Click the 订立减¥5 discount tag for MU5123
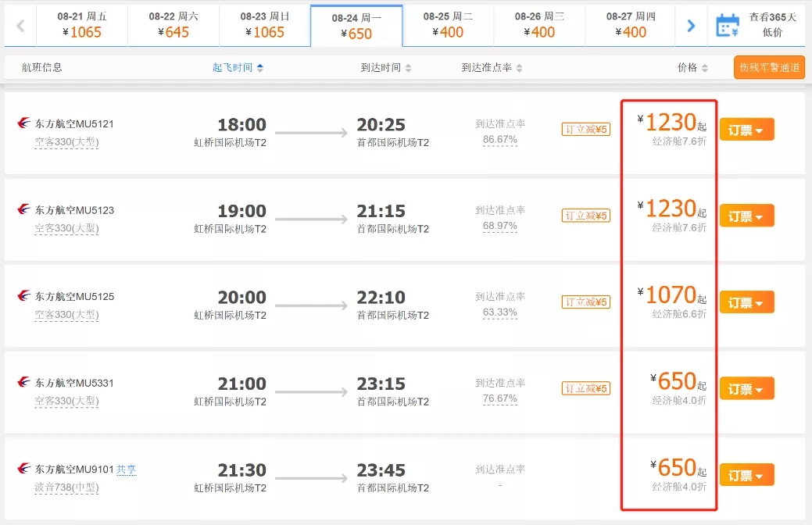Screen dimensions: 812x525 (x=585, y=216)
